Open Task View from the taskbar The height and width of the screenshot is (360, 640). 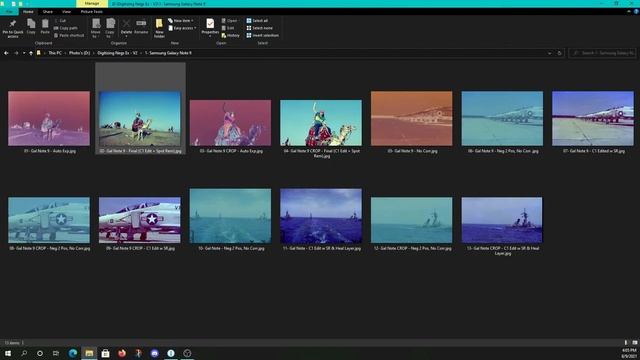[56, 353]
